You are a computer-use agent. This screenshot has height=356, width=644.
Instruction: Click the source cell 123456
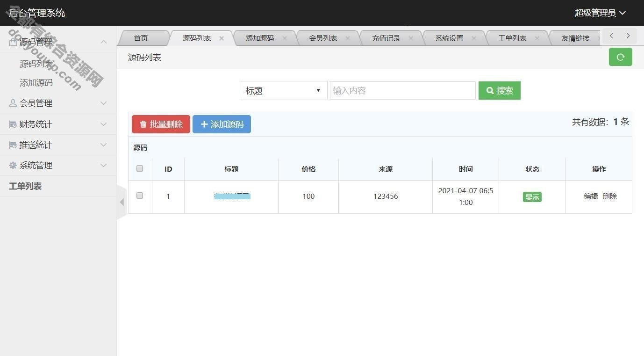[x=386, y=196]
